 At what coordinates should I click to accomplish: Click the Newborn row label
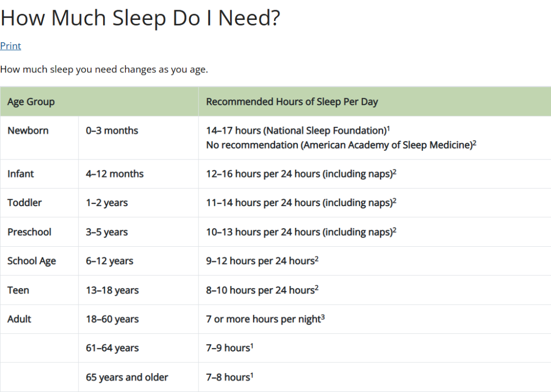(x=28, y=130)
